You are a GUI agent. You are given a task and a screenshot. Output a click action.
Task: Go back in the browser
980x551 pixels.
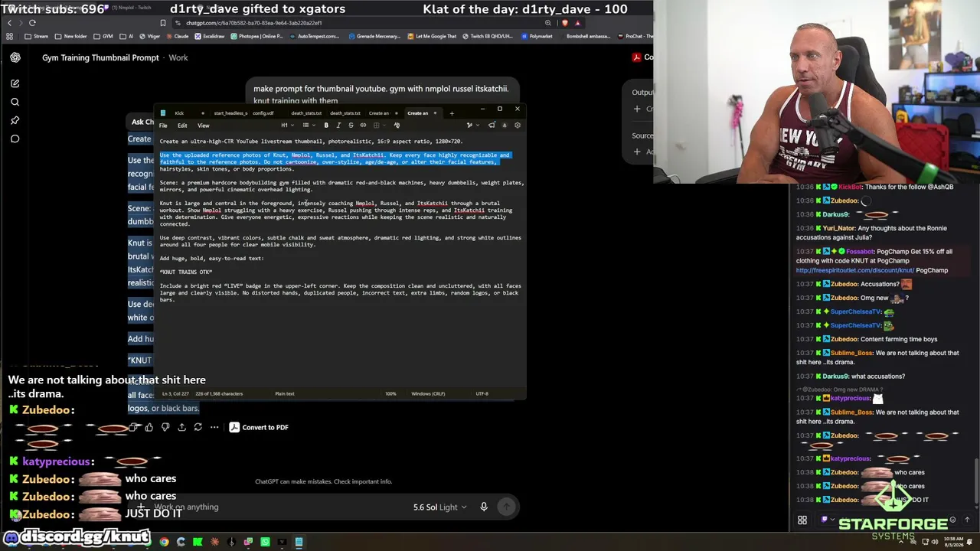(9, 23)
